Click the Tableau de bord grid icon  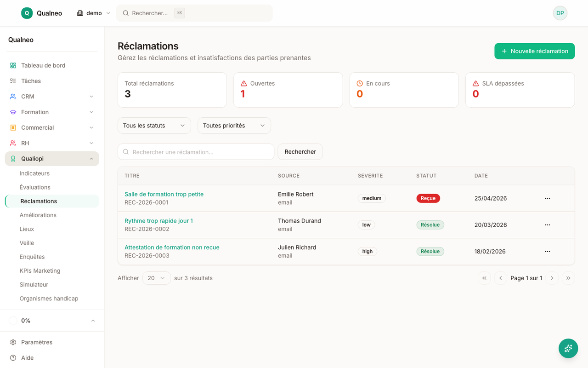13,65
